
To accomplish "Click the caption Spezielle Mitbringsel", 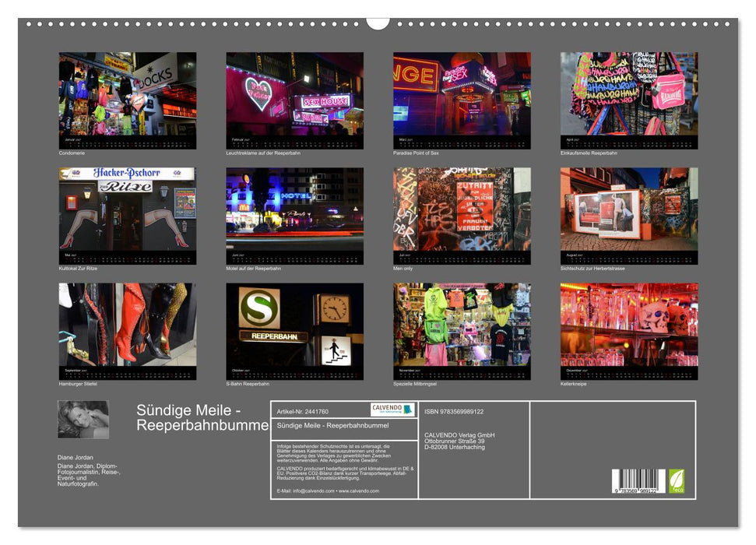I will 415,384.
